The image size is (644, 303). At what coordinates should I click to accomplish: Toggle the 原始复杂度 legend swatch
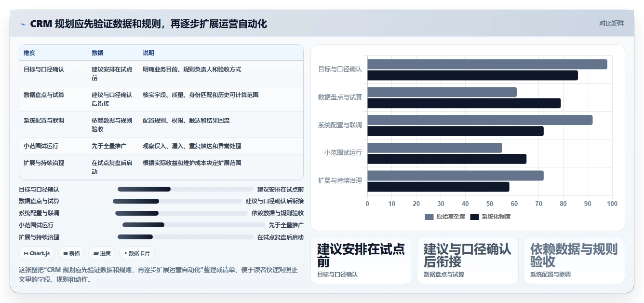coord(429,217)
